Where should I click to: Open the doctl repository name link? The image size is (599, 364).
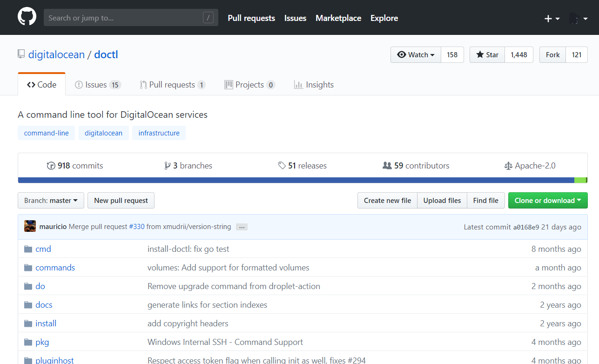(x=106, y=54)
